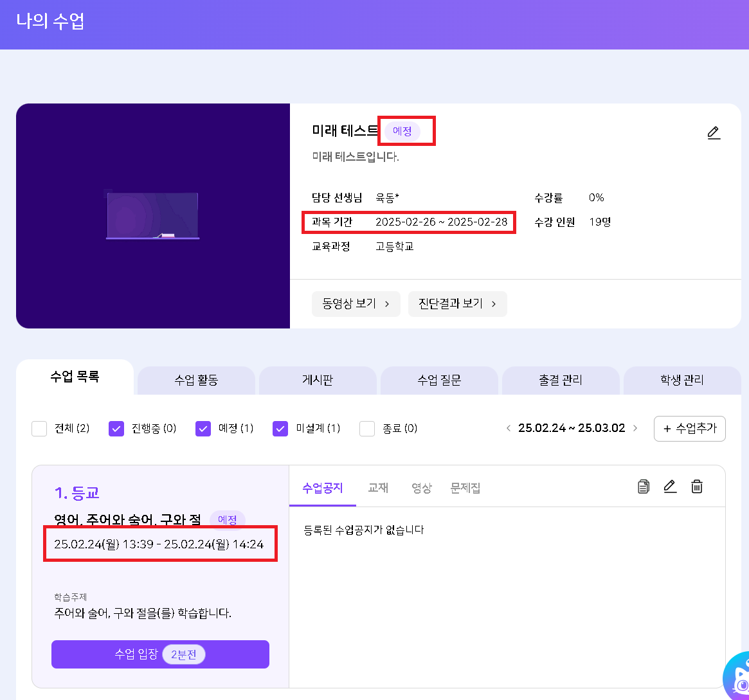Screen dimensions: 749x700
Task: Switch to the 수업 활동 tab
Action: (196, 380)
